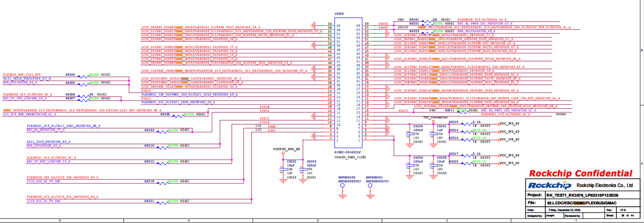Select resistor R9240 label
644x223 pixels.
tap(70, 75)
